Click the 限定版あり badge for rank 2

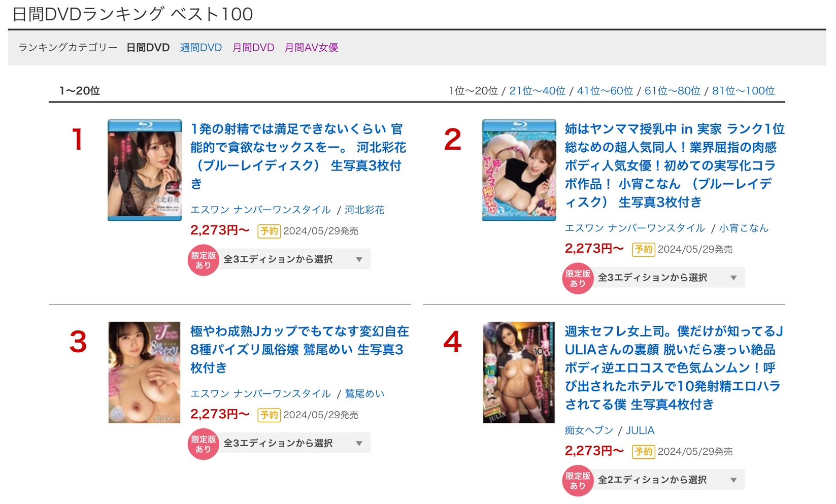pos(578,278)
